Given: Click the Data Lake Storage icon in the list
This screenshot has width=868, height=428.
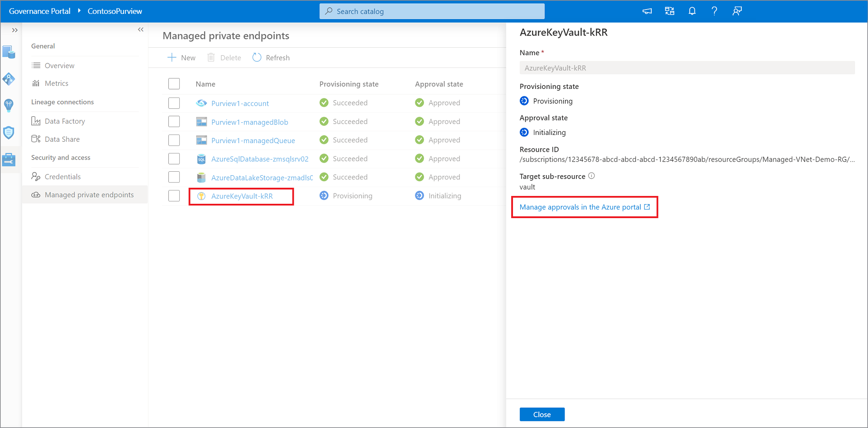Looking at the screenshot, I should (201, 177).
